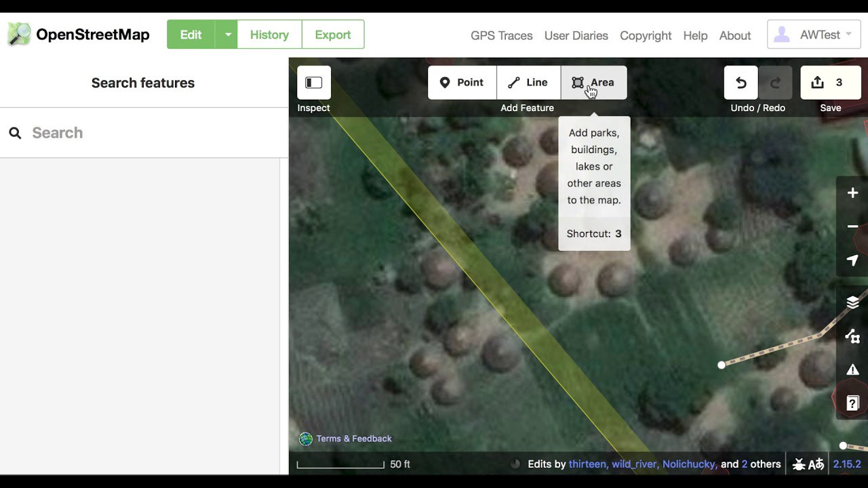Open contributor thirteen's profile

point(587,464)
